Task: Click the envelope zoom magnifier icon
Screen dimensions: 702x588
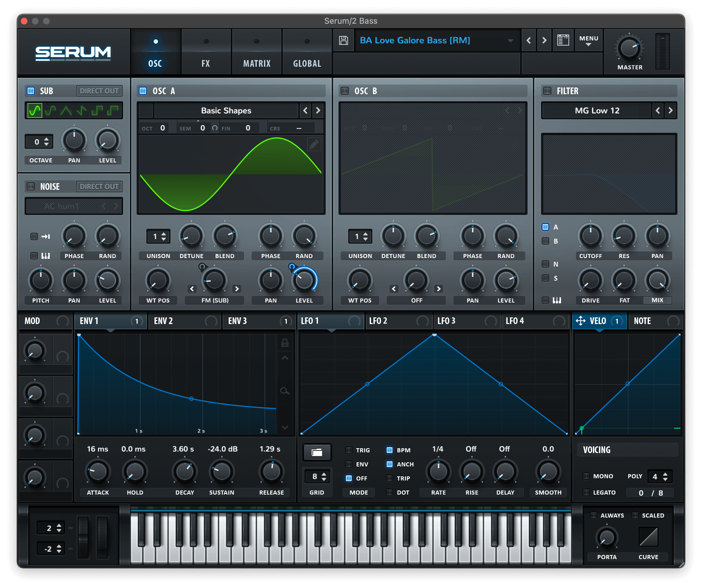Action: [285, 391]
